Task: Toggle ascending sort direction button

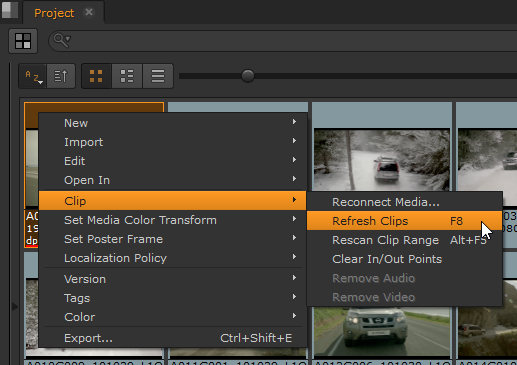Action: click(x=61, y=76)
